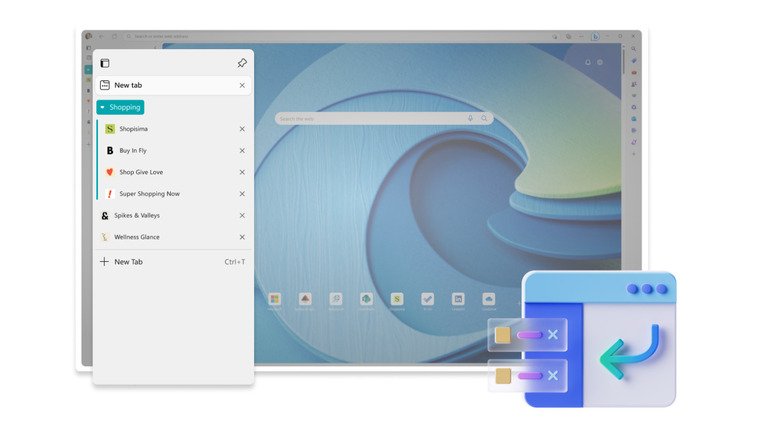Close the Shop Give Love tab
Viewport: 780px width, 438px height.
(242, 172)
